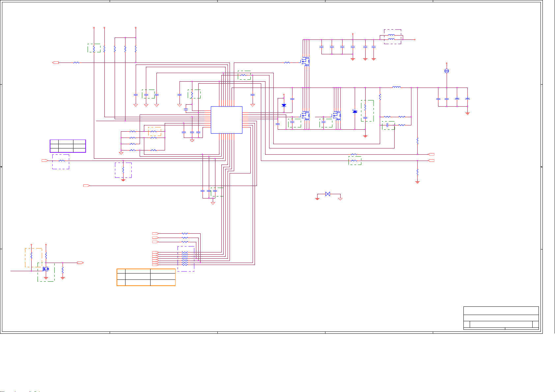
Task: Select the small MOSFET in the green dashed box beside the orange box
Action: click(x=45, y=269)
